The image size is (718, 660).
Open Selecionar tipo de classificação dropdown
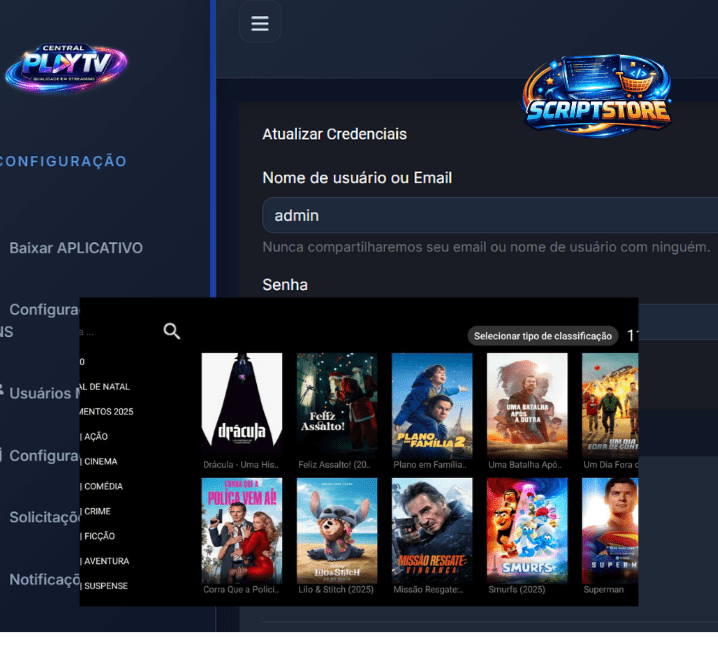click(542, 336)
